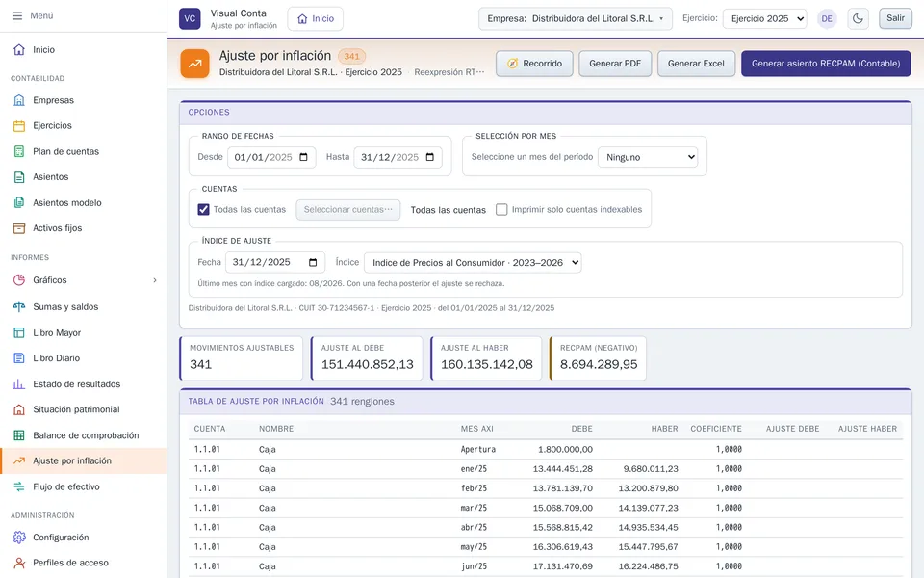Click the orange Ajuste por inflación header icon
Image resolution: width=924 pixels, height=578 pixels.
coord(195,64)
